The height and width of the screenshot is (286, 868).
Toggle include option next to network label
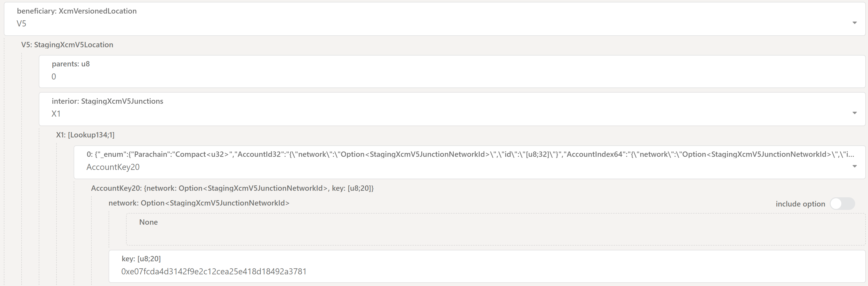[x=842, y=203]
